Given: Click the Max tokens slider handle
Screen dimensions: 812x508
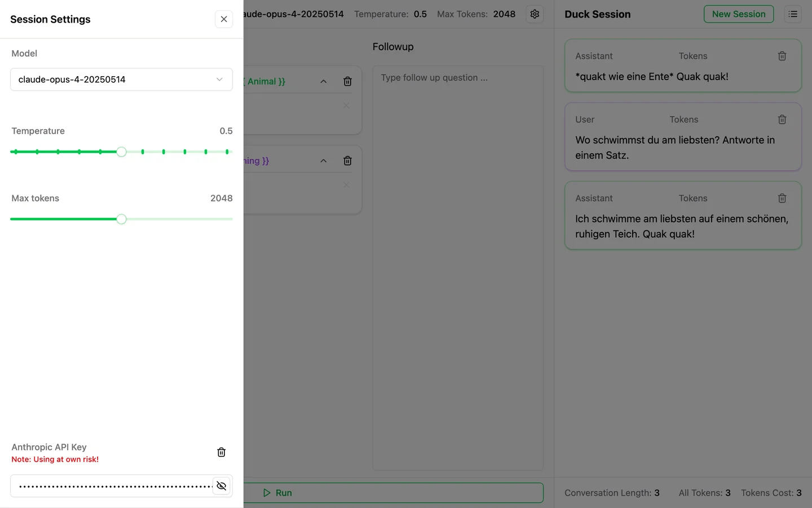Looking at the screenshot, I should (121, 219).
